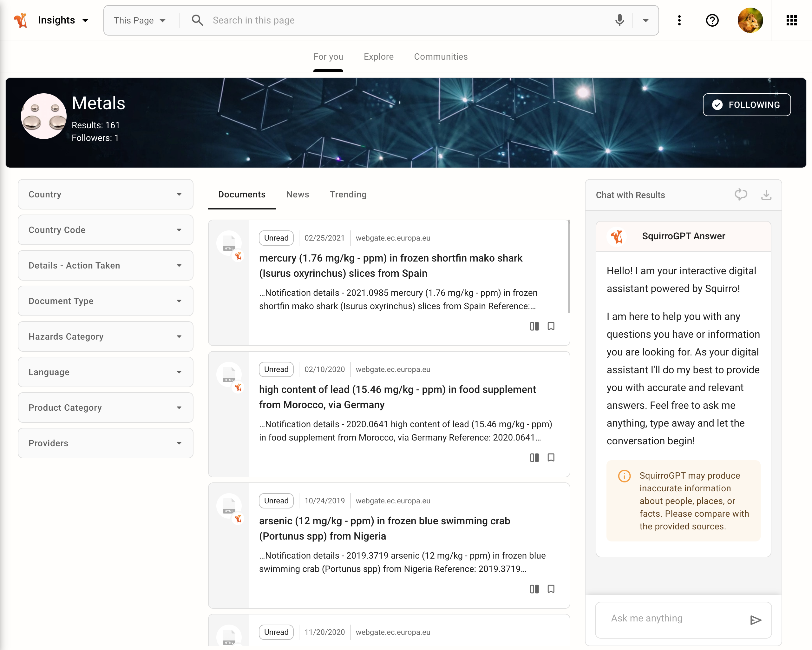
Task: Click the Chat with Results heading
Action: (630, 195)
